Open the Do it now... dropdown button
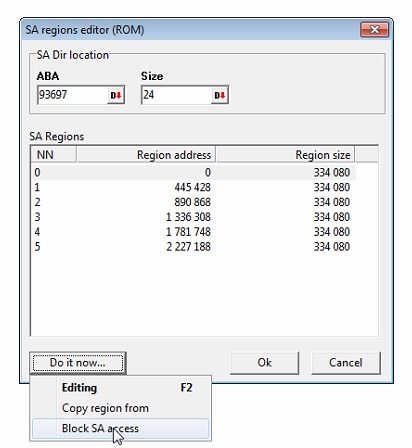 click(78, 363)
